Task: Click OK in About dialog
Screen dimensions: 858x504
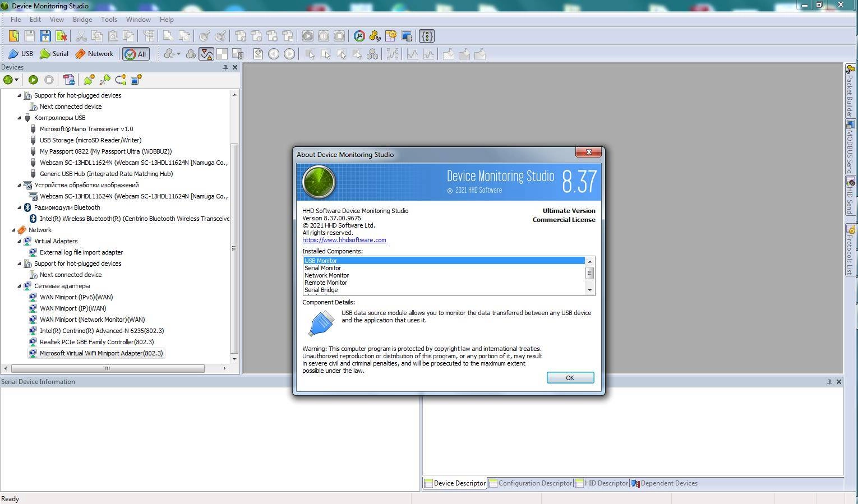Action: click(570, 378)
